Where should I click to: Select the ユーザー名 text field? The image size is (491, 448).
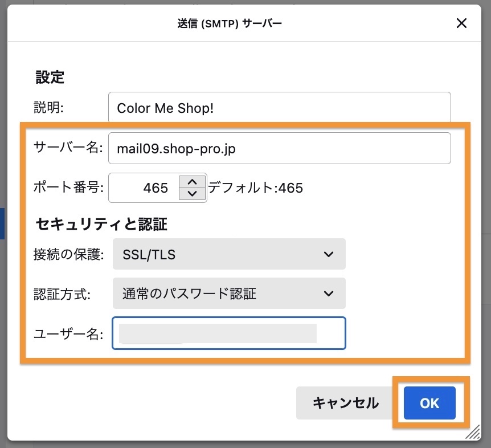[229, 333]
